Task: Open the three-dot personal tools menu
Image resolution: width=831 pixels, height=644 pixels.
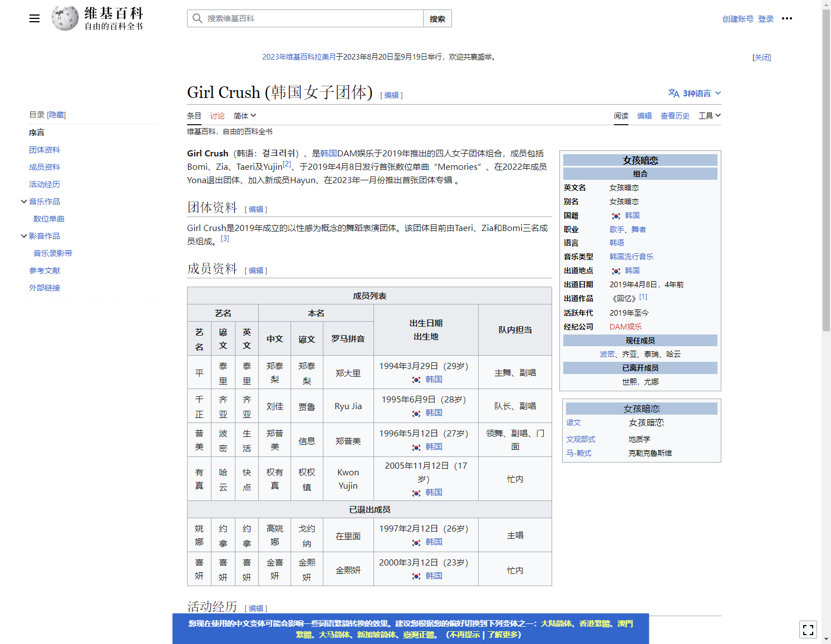Action: pyautogui.click(x=786, y=18)
